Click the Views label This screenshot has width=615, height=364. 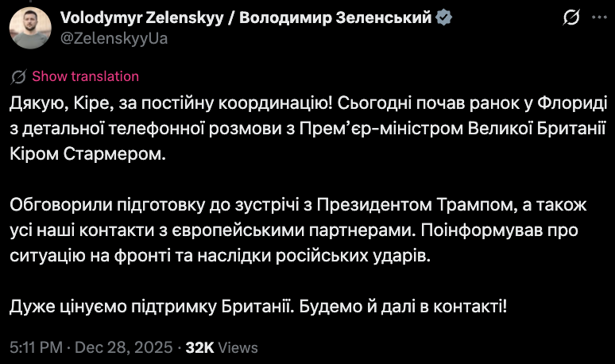(238, 347)
